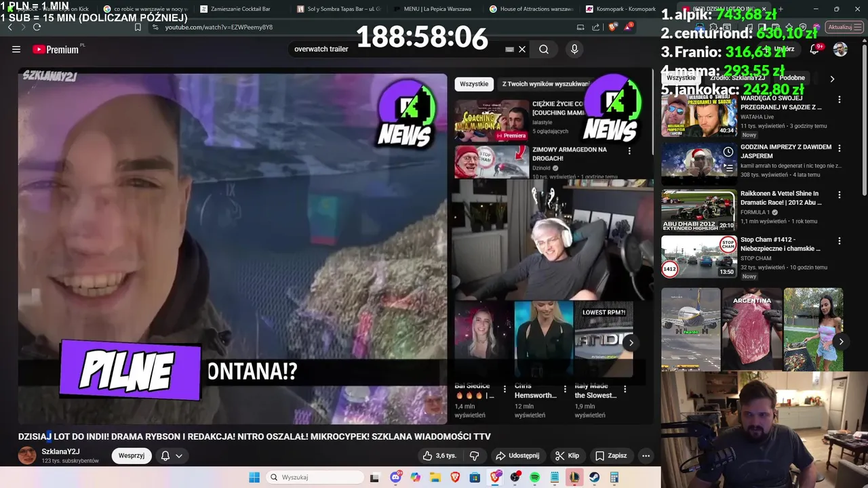Switch to Zamieszanie Cocktail Bar tab
Viewport: 868px width, 488px height.
pos(241,9)
